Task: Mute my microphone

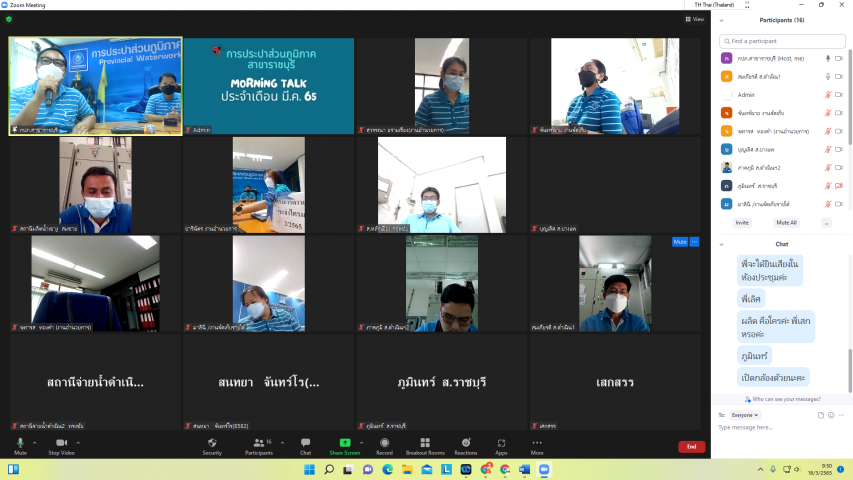Action: [20, 446]
